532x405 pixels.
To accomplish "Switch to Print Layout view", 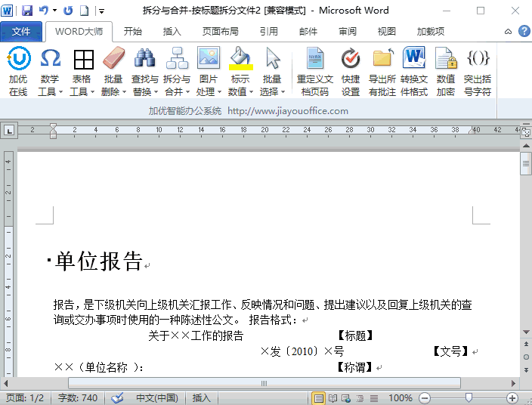I will [x=318, y=398].
